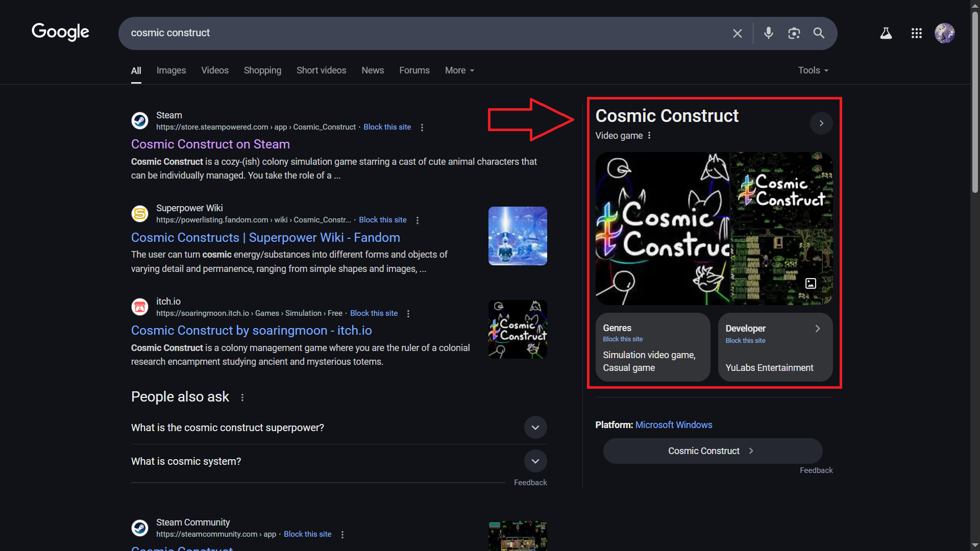Click Block this site for itch.io result
Screen dimensions: 980x551
click(x=374, y=313)
